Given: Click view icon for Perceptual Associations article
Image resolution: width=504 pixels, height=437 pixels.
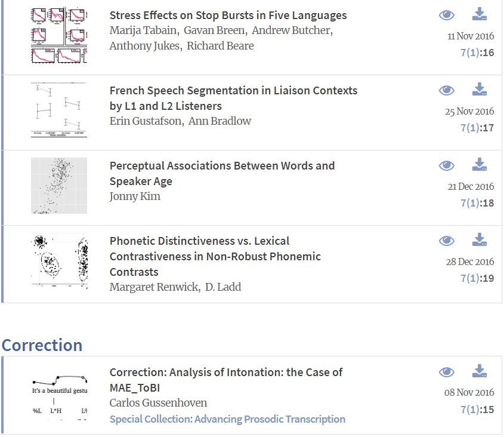Looking at the screenshot, I should tap(447, 166).
